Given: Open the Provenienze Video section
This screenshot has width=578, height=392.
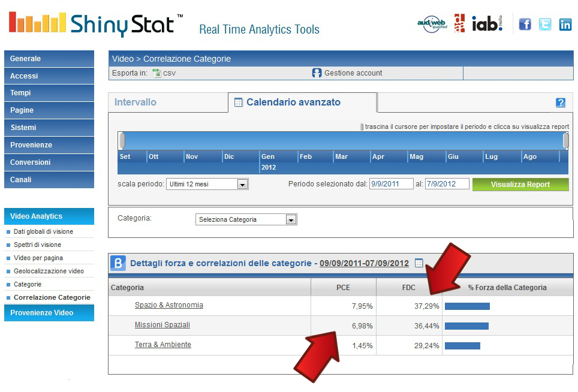Looking at the screenshot, I should click(49, 313).
